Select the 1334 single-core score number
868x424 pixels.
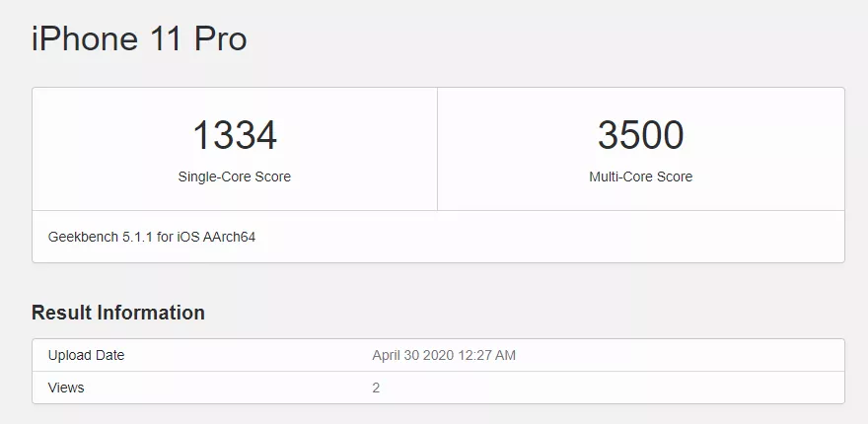click(x=235, y=136)
